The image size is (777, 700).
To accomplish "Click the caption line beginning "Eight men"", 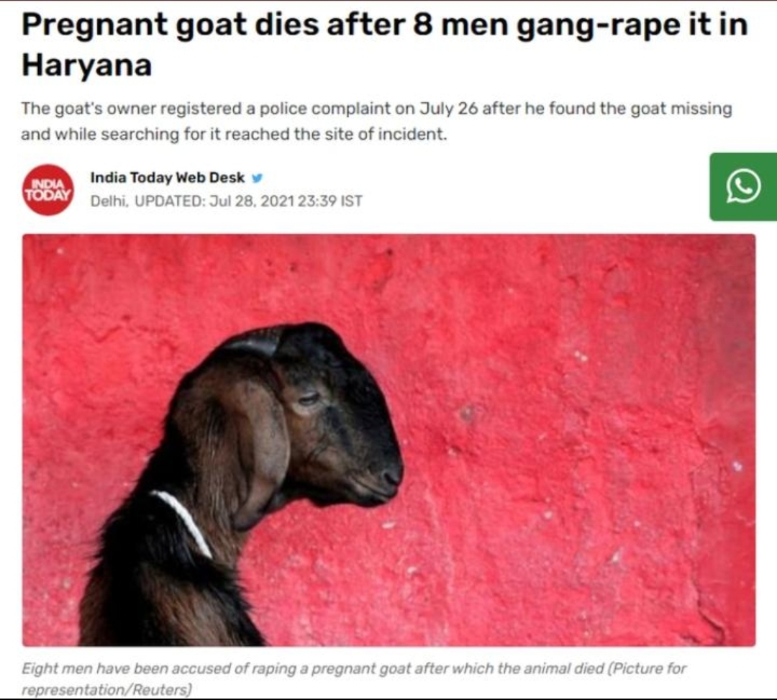I will tap(354, 669).
